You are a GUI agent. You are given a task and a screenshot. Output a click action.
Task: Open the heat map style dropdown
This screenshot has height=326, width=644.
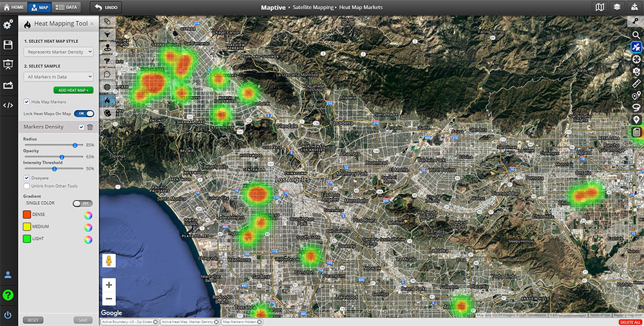pyautogui.click(x=59, y=52)
